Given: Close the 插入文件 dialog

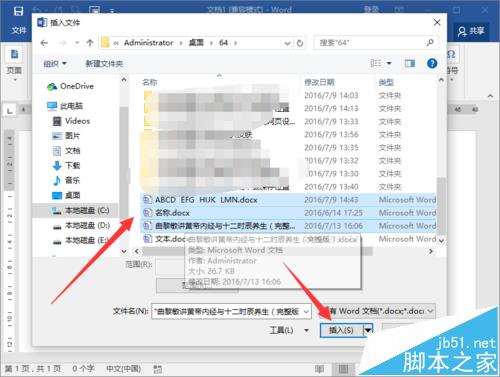Looking at the screenshot, I should coord(437,22).
